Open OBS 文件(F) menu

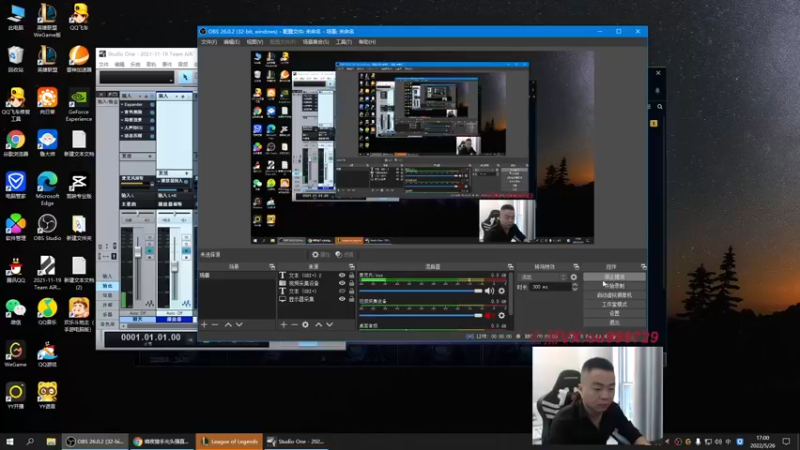click(x=209, y=42)
